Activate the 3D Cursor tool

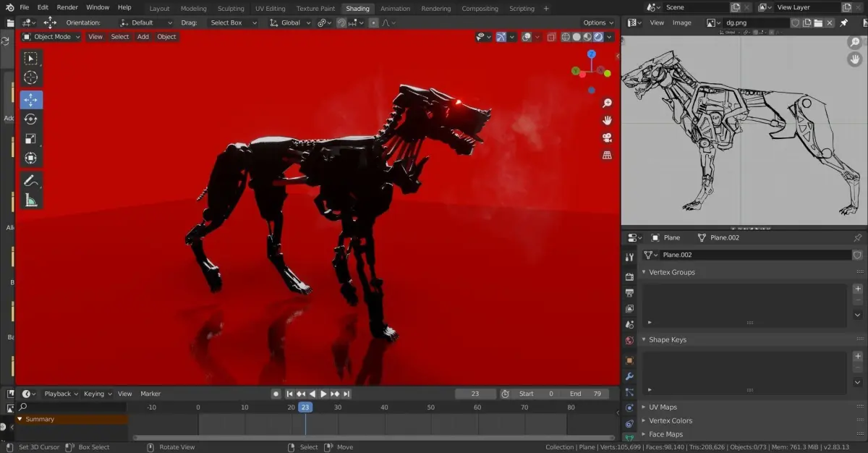[31, 78]
